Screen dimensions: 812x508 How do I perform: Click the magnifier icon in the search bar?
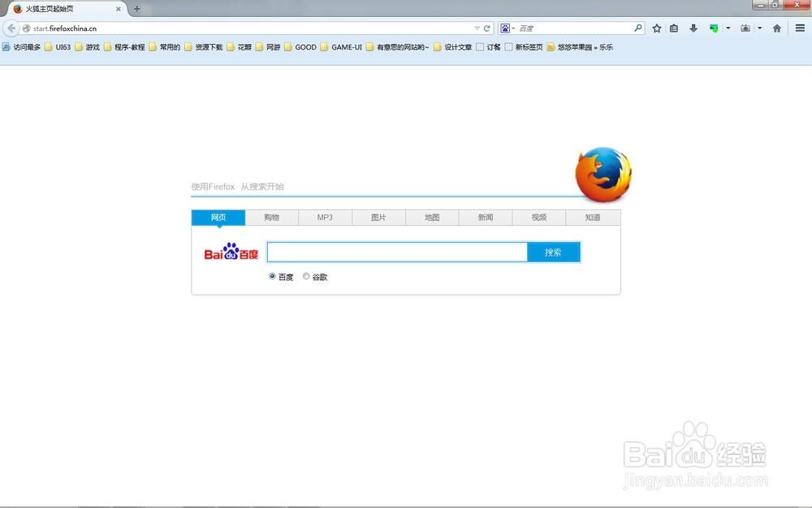tap(638, 28)
